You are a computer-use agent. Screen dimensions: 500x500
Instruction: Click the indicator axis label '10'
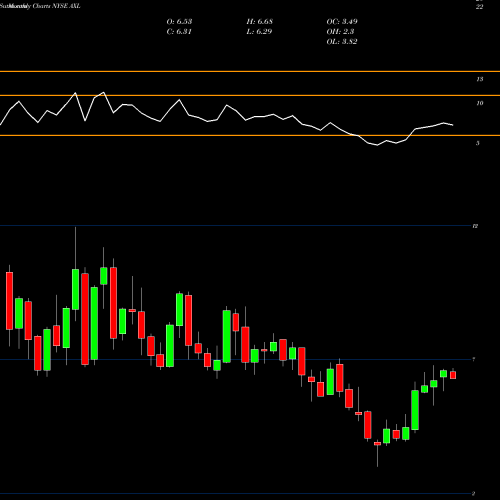click(480, 103)
